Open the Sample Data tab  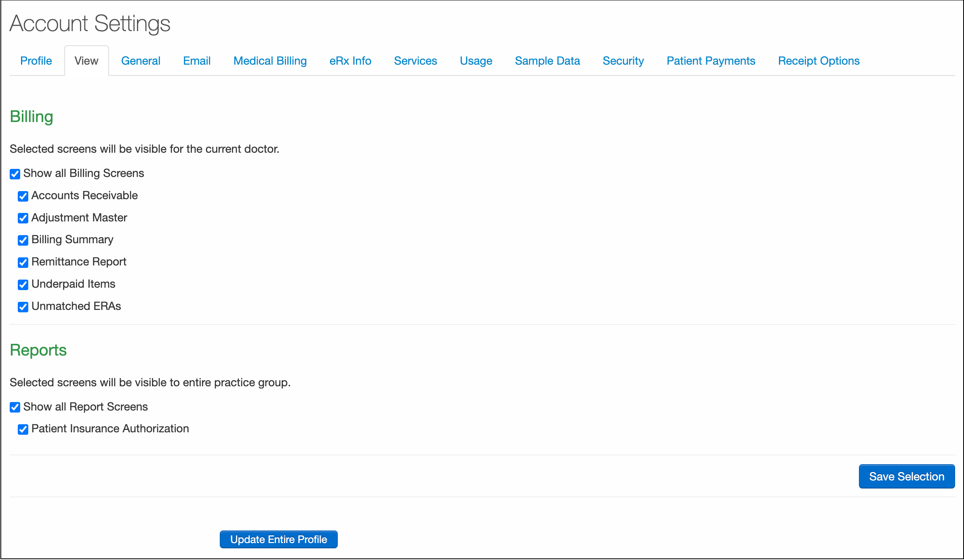[x=547, y=61]
